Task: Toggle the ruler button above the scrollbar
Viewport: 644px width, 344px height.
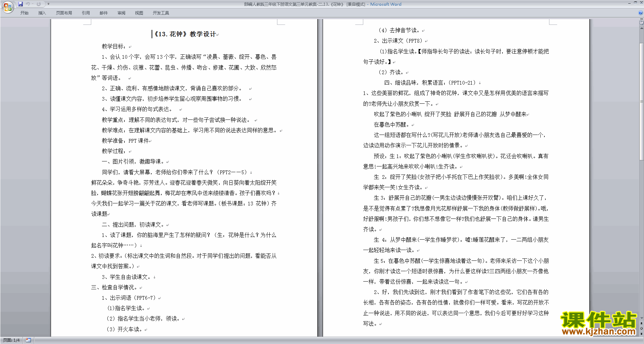Action: [x=641, y=22]
